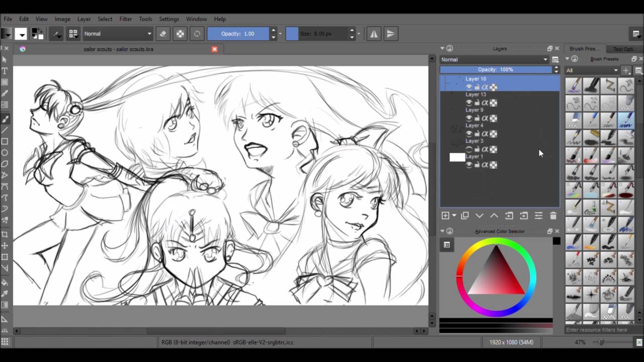The width and height of the screenshot is (644, 362).
Task: Select the Rectangle shape tool
Action: pyautogui.click(x=5, y=141)
